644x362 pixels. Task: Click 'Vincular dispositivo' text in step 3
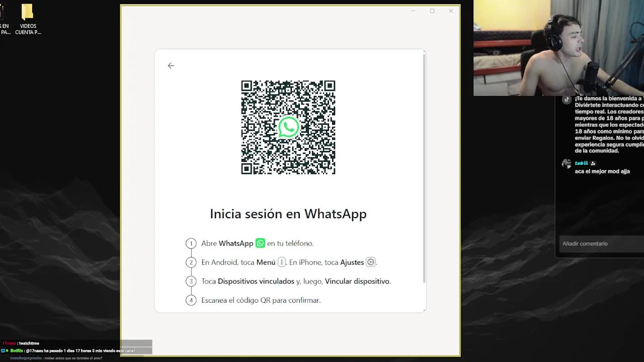(357, 281)
